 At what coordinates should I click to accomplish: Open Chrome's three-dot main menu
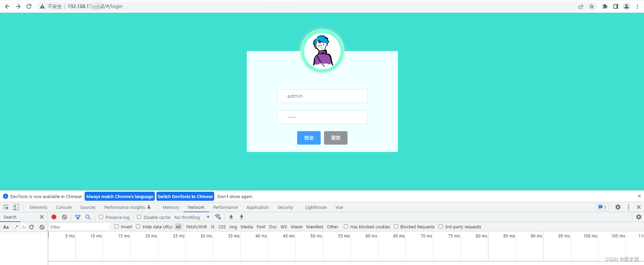tap(637, 6)
